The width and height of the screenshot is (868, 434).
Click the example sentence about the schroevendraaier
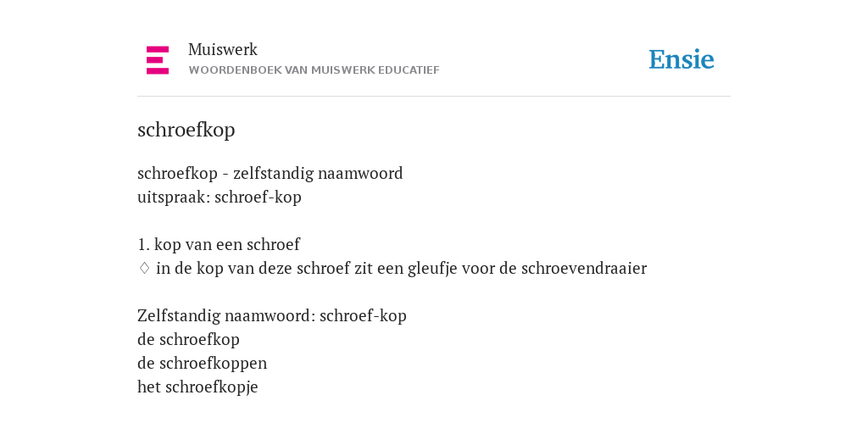pyautogui.click(x=401, y=269)
